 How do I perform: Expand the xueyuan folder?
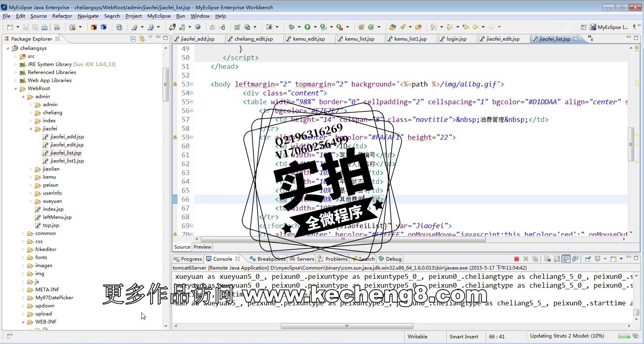pyautogui.click(x=31, y=201)
